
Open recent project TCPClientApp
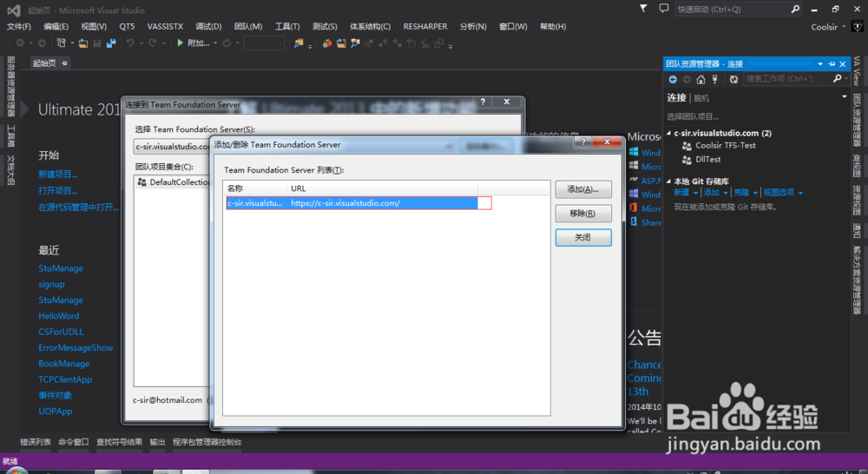[65, 379]
